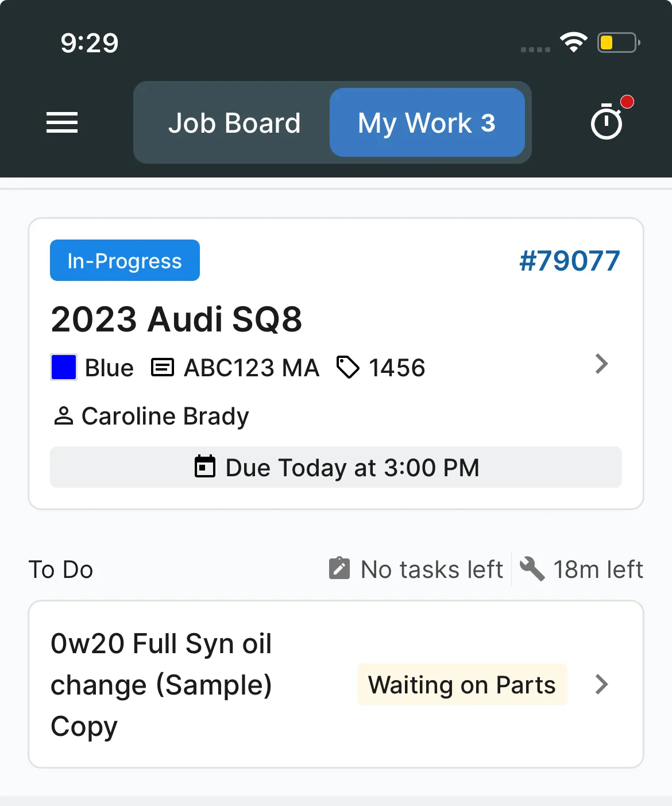
Task: Tap the clipboard icon beside No tasks left
Action: 339,568
